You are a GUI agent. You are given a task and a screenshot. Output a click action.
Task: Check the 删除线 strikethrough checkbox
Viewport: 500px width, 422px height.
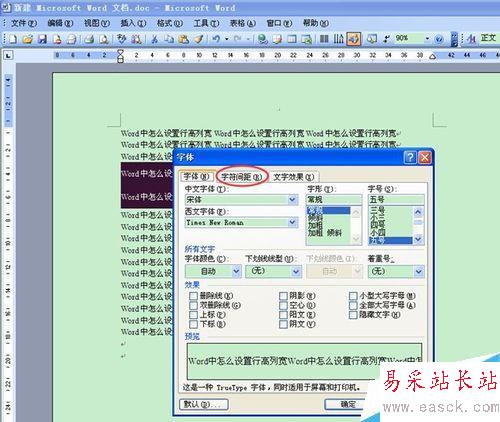pyautogui.click(x=193, y=296)
